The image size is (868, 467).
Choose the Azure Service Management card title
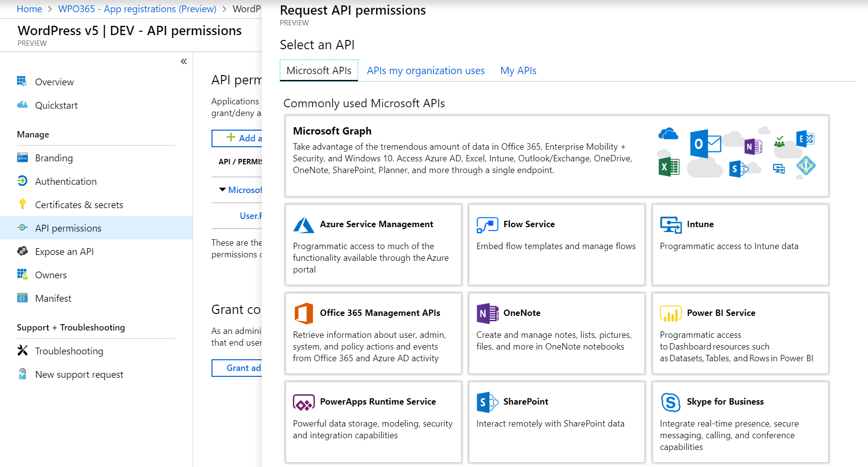[x=376, y=224]
